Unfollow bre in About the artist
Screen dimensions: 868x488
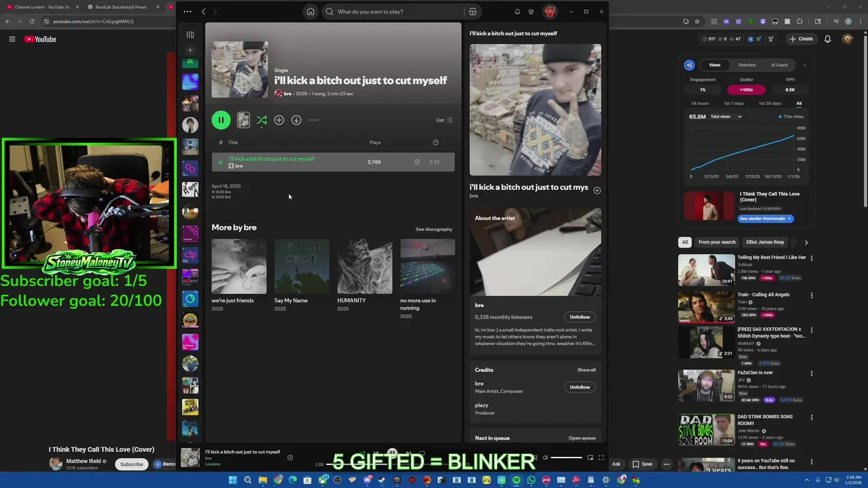point(580,317)
